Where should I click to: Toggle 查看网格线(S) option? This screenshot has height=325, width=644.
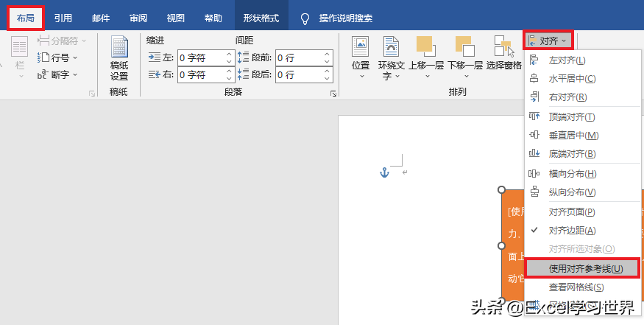point(582,287)
